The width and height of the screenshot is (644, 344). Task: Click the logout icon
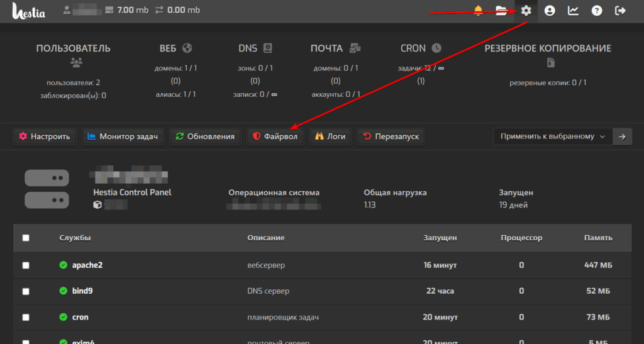tap(621, 11)
